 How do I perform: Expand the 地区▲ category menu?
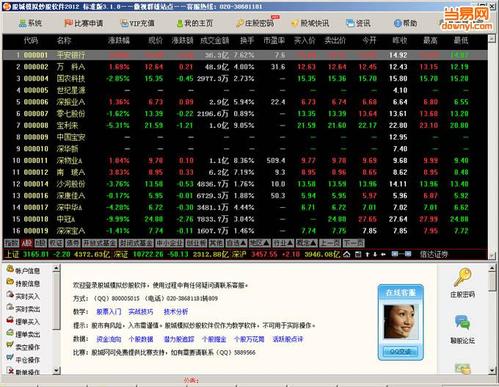260,243
